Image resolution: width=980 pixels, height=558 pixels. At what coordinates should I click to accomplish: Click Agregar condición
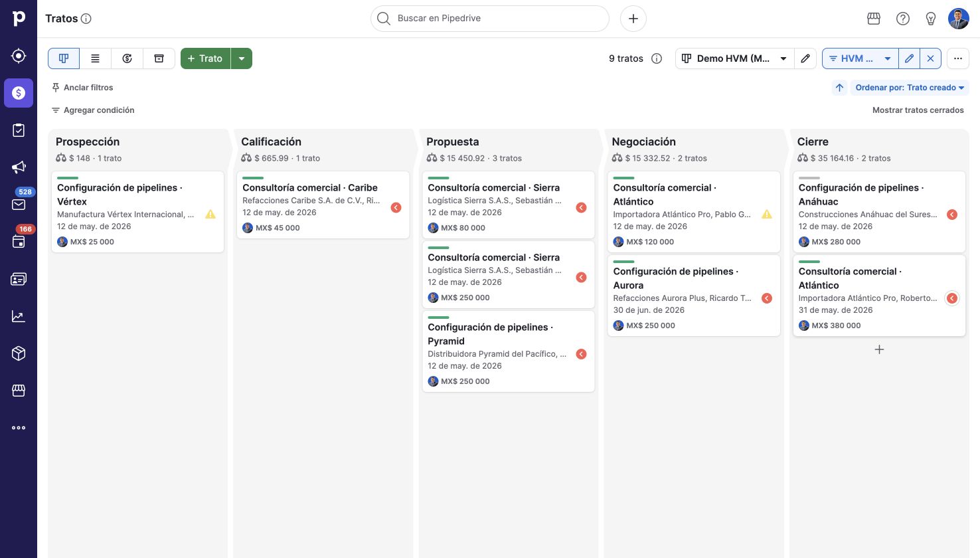tap(93, 110)
